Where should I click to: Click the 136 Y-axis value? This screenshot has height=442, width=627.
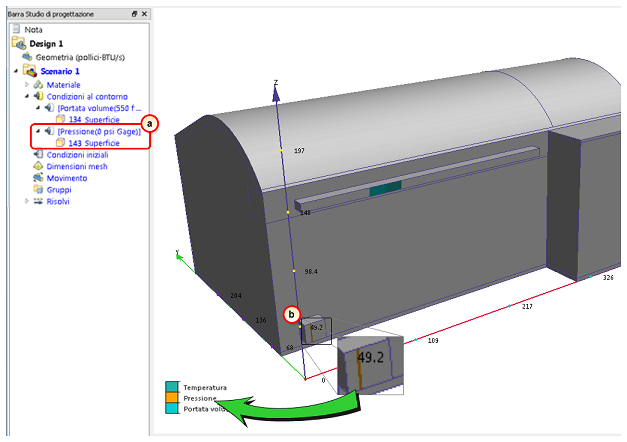[x=260, y=320]
